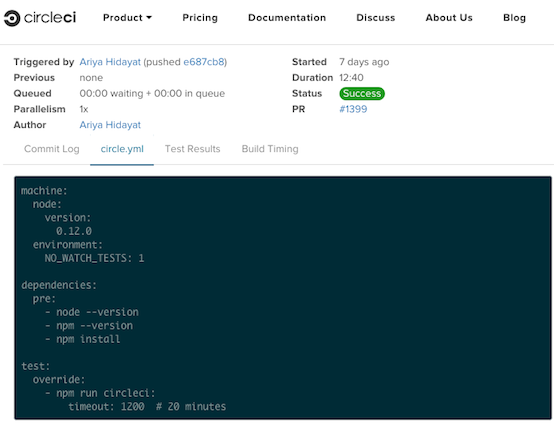The width and height of the screenshot is (554, 428).
Task: Click the Author Ariya Hidayat link
Action: tap(110, 125)
